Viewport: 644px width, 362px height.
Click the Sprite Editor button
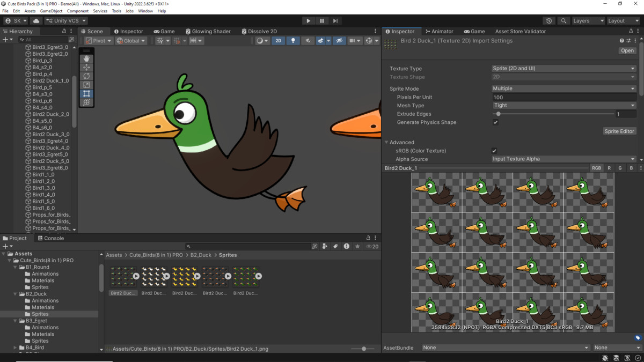(619, 131)
